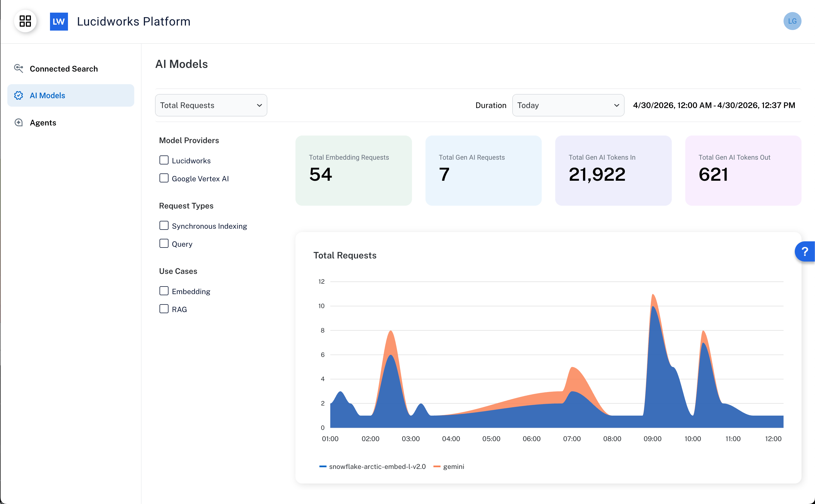Toggle the Synchronous Indexing checkbox
Screen dimensions: 815x504
(164, 226)
